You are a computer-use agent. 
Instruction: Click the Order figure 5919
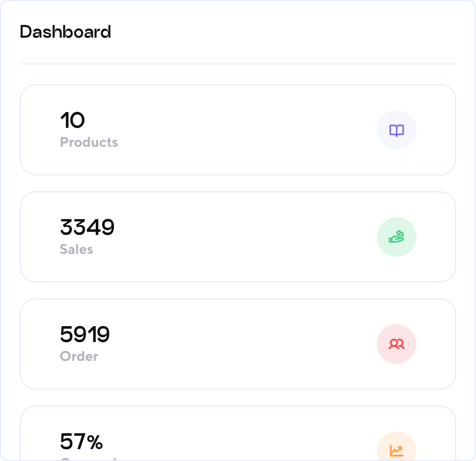pos(85,335)
